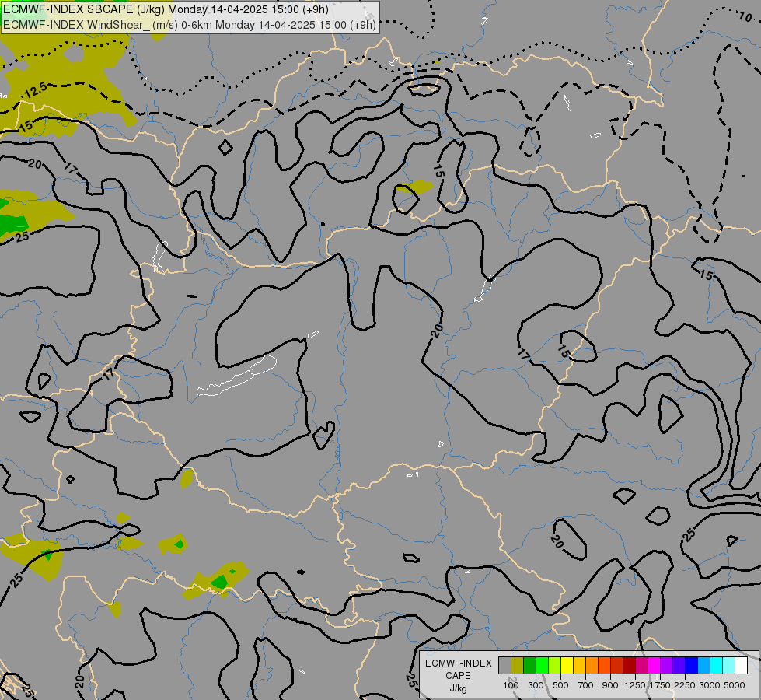The height and width of the screenshot is (700, 761).
Task: Click the 10 dotted contour label
Action: pos(745,17)
